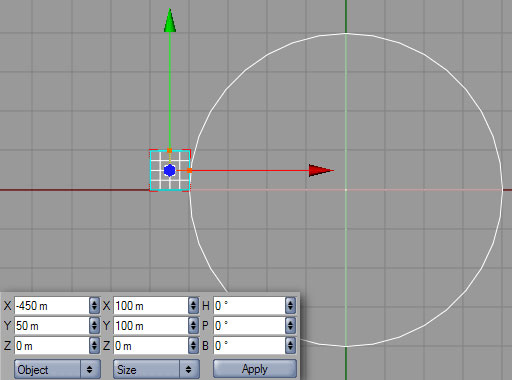Click the red X-axis arrow handle

point(321,170)
